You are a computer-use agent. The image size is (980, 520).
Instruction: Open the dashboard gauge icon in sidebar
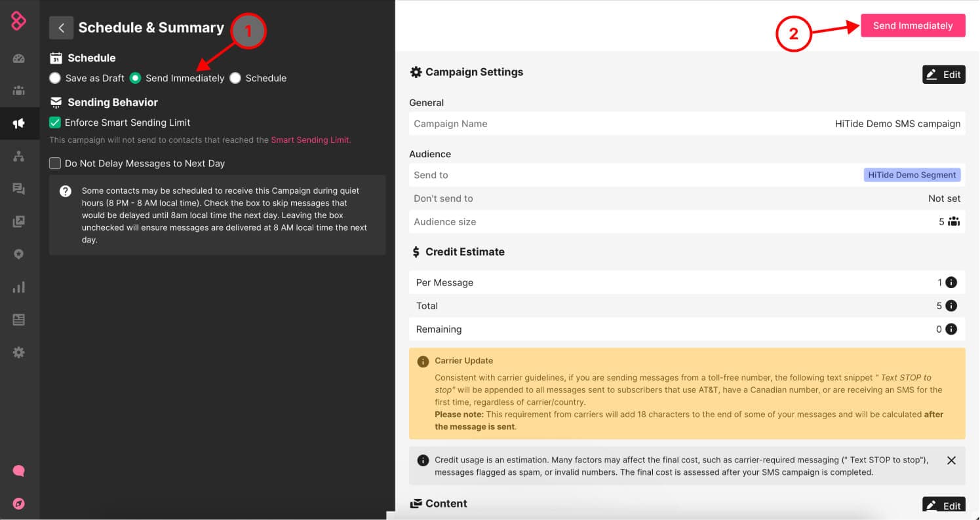pyautogui.click(x=18, y=58)
